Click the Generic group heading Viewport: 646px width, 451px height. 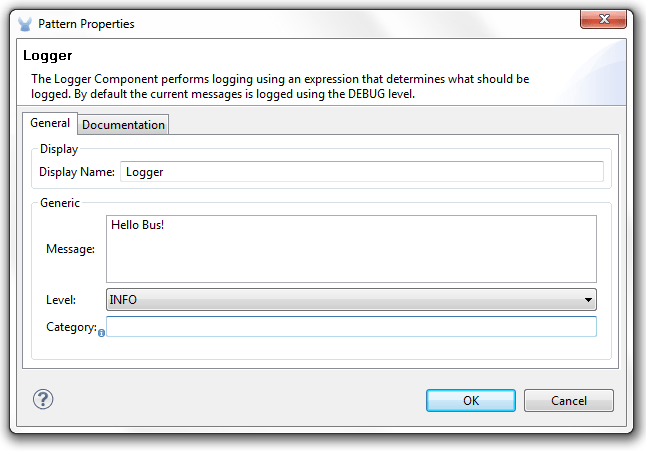[60, 203]
